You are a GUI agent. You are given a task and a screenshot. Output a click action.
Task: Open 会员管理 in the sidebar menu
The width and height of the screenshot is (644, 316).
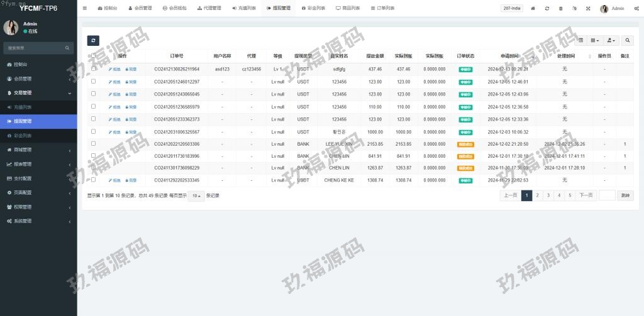[x=23, y=79]
